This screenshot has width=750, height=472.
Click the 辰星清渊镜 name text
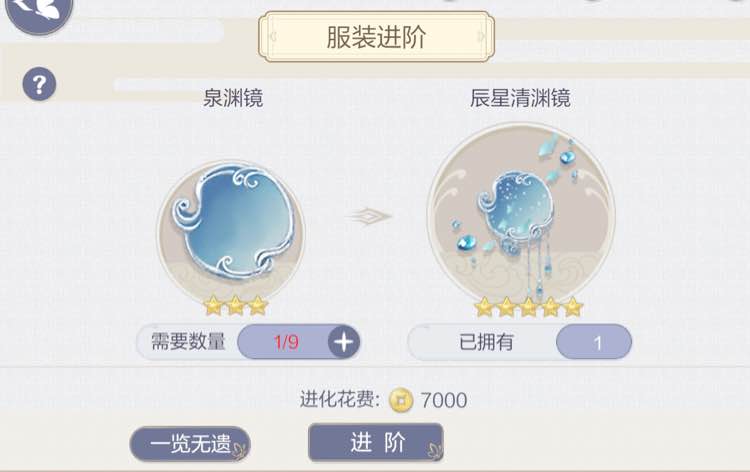pos(520,99)
